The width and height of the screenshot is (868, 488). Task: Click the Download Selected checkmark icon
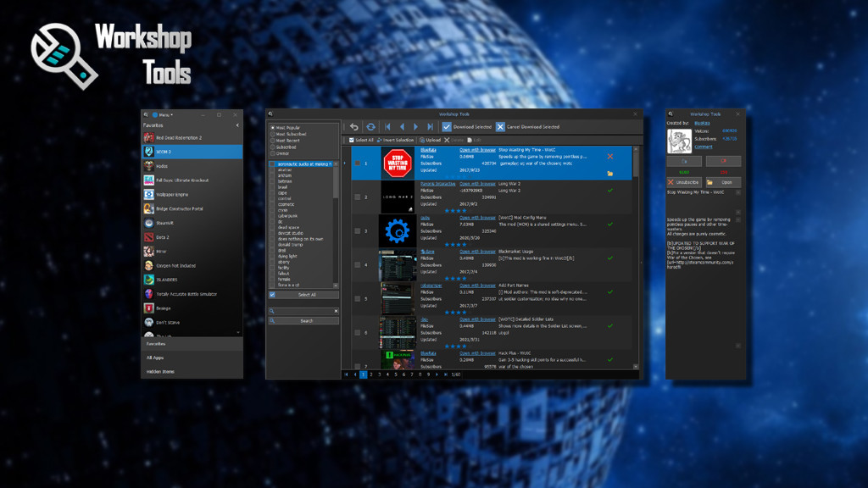447,125
